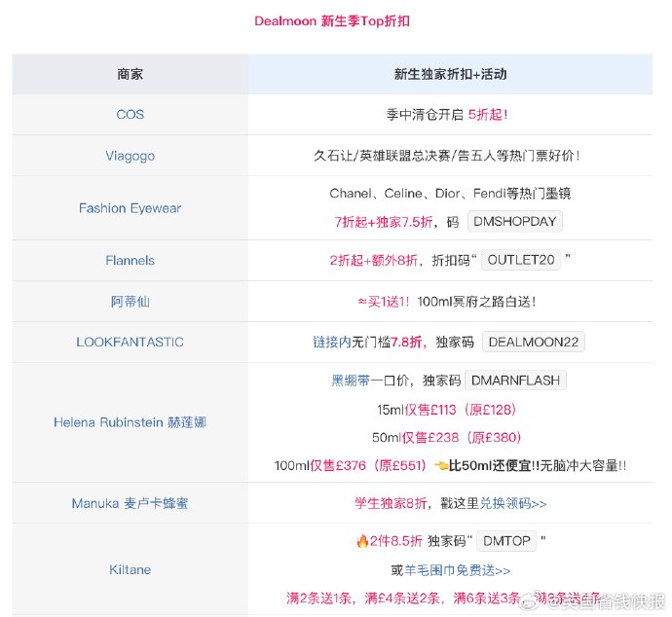Click the 100ml仅售£376 price text
This screenshot has height=617, width=672.
351,465
